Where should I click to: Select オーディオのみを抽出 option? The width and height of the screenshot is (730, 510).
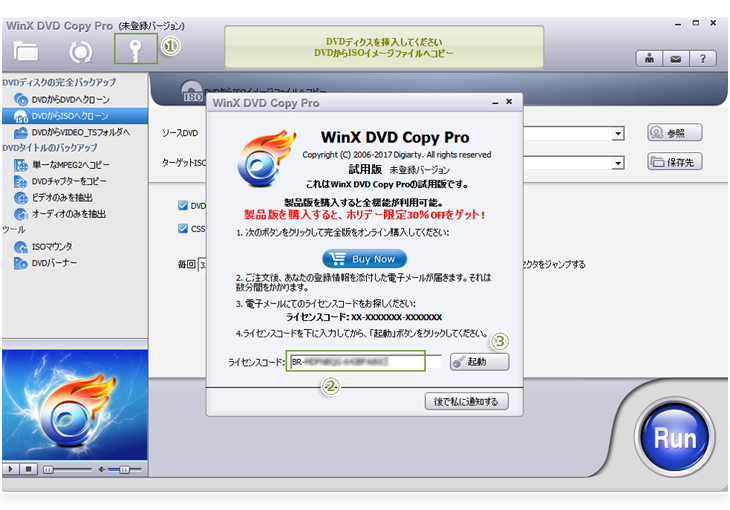(69, 214)
